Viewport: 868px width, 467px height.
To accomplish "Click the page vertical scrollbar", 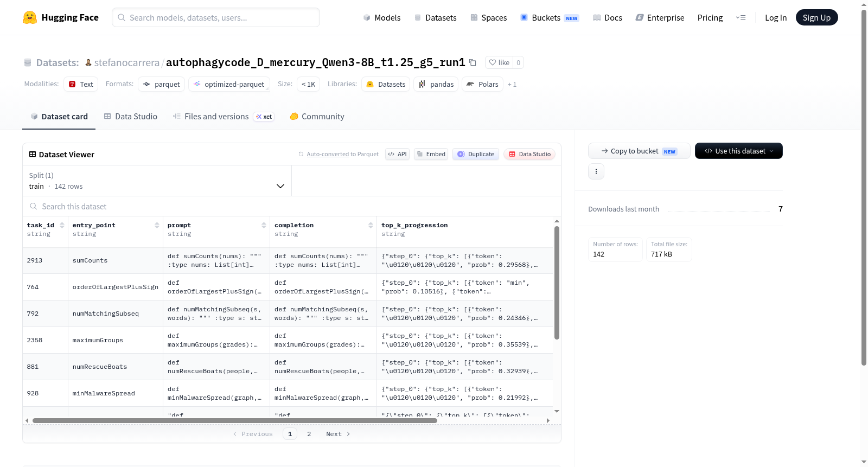I will tap(864, 188).
